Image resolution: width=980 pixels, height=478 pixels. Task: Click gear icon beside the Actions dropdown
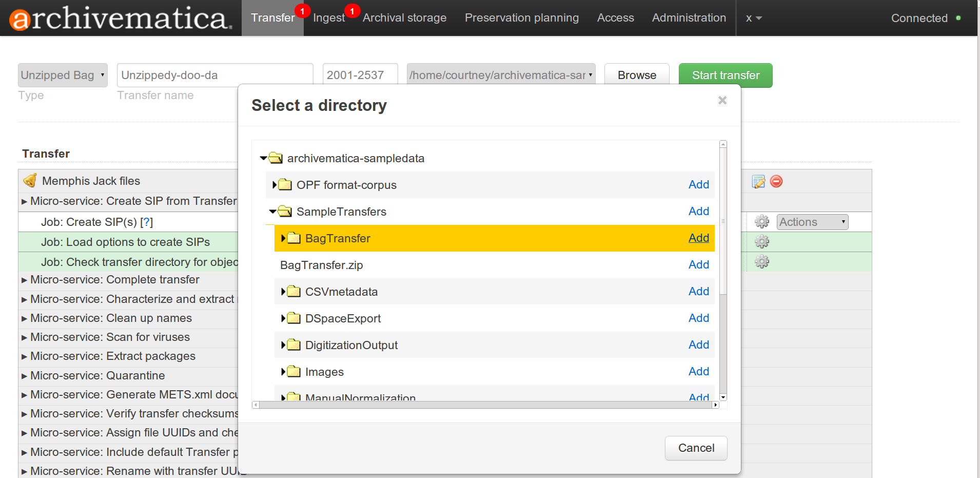pos(762,222)
